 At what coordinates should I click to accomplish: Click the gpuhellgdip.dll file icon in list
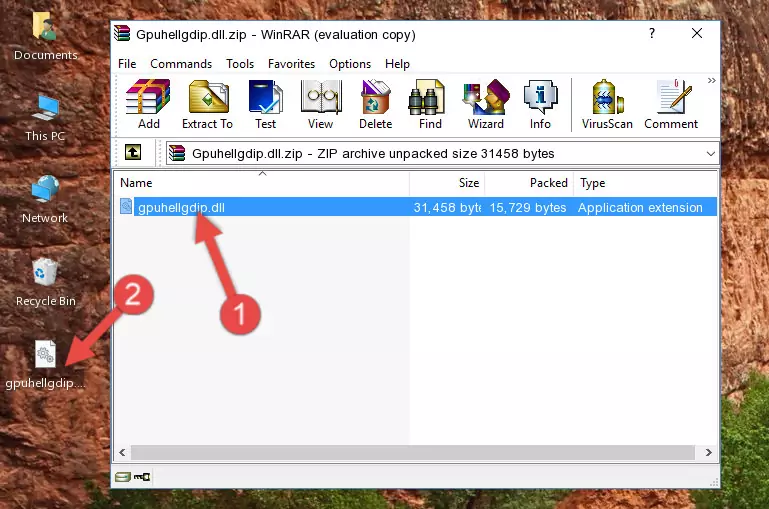(x=126, y=206)
